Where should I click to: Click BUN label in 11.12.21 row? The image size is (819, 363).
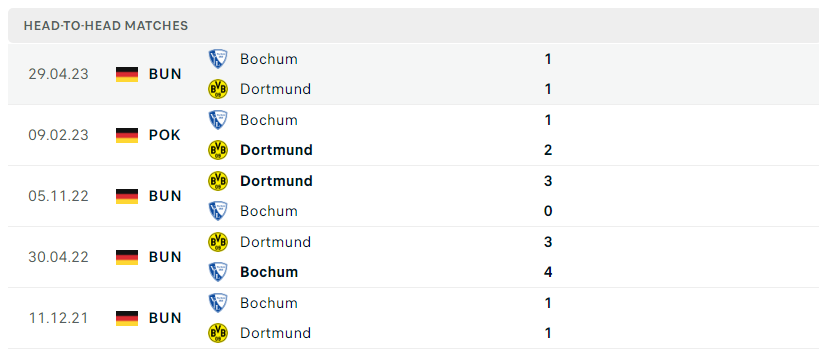click(x=165, y=318)
